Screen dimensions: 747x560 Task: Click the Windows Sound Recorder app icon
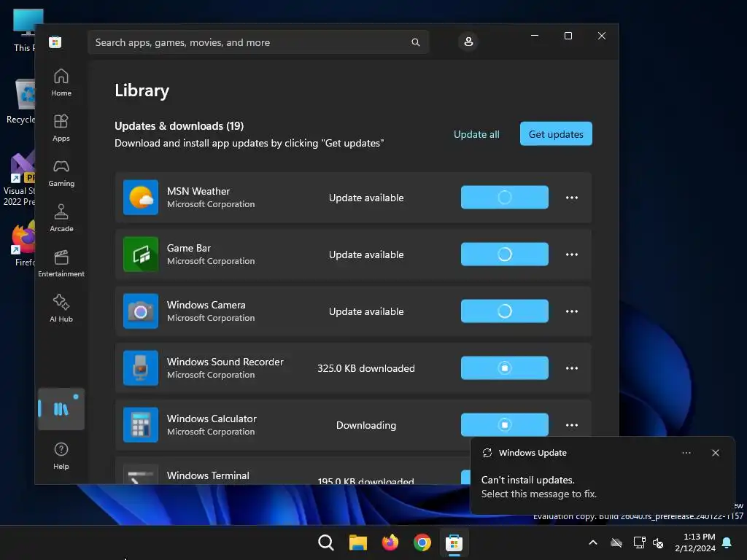tap(141, 368)
